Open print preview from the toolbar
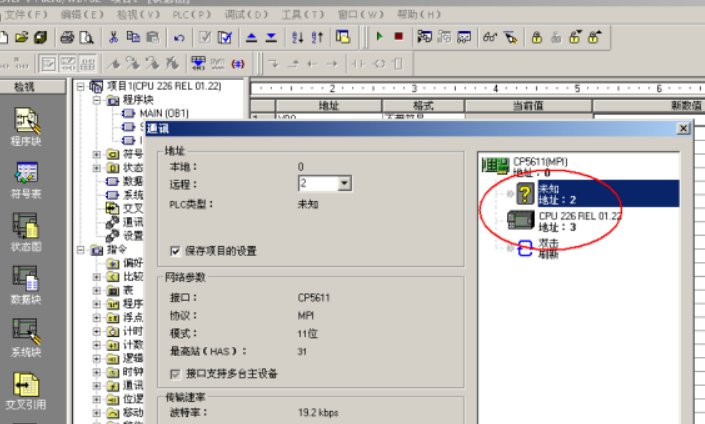The width and height of the screenshot is (705, 424). tap(86, 37)
